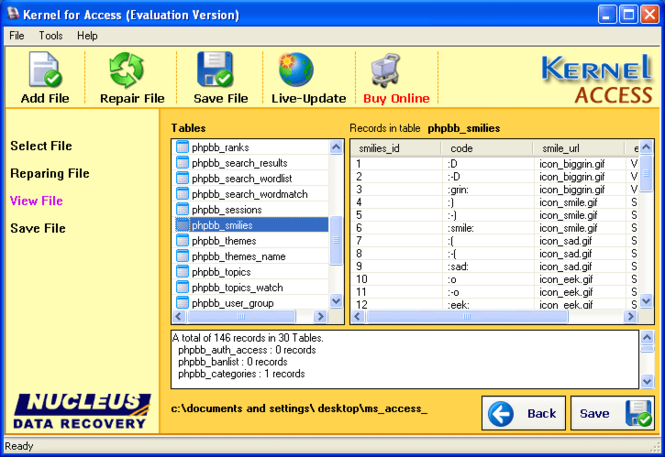Launch Live-Update globe icon

[x=296, y=69]
